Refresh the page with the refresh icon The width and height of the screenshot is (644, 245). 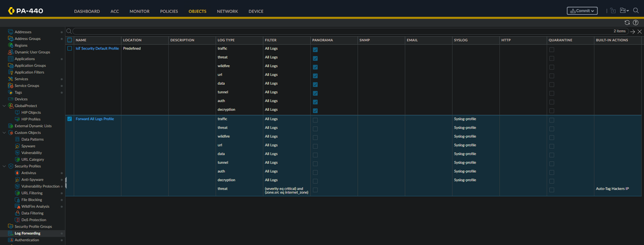tap(627, 23)
